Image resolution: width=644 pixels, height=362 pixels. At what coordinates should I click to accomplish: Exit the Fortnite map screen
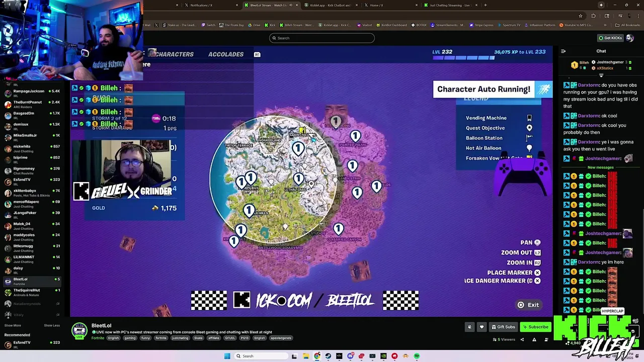[x=528, y=305]
